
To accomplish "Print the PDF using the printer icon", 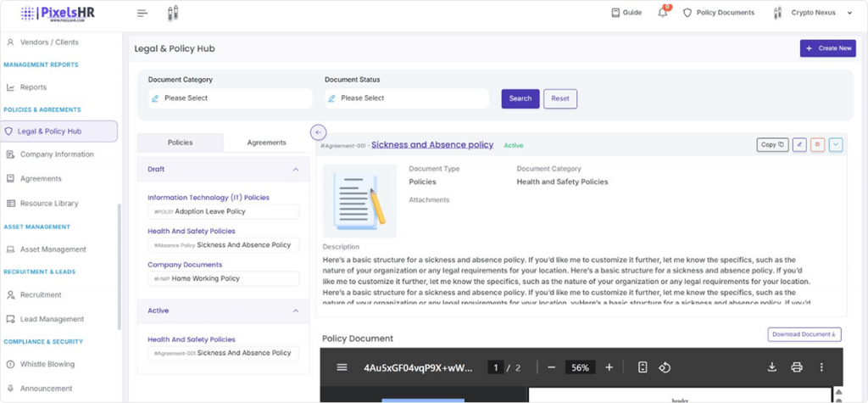I will (x=797, y=367).
